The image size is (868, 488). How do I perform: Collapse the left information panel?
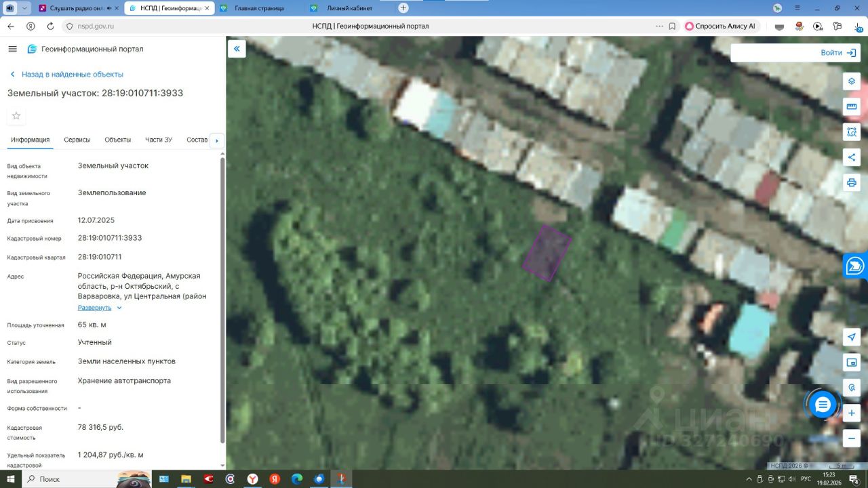(x=237, y=49)
